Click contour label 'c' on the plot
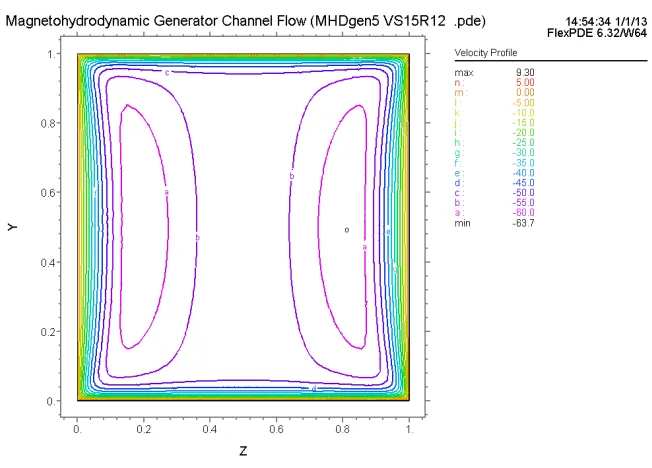Image resolution: width=652 pixels, height=468 pixels. pos(167,73)
